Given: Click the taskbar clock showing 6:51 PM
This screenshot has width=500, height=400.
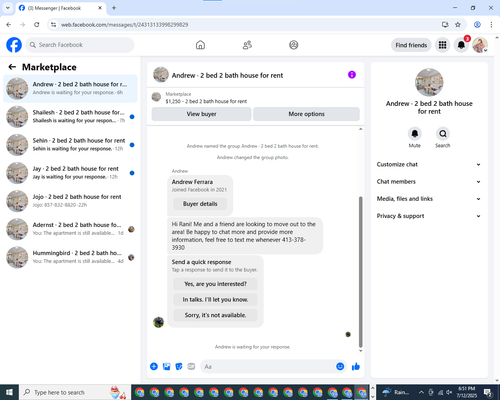Looking at the screenshot, I should coord(466,392).
